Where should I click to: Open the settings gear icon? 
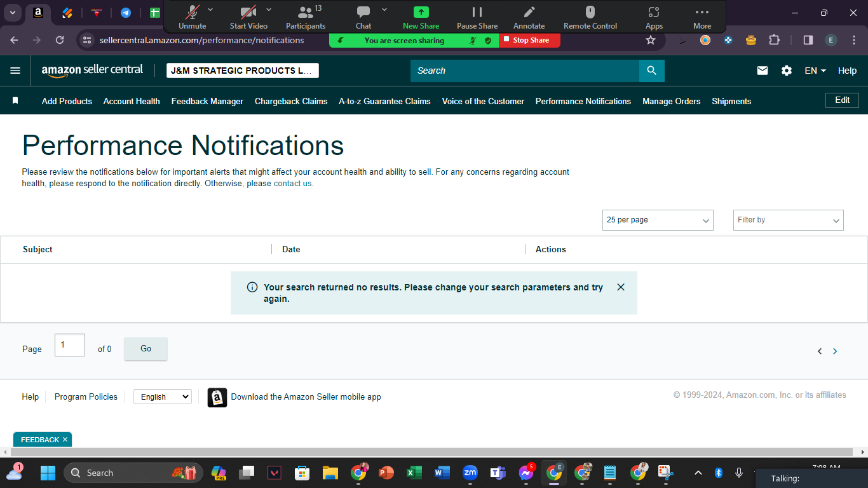pyautogui.click(x=787, y=71)
